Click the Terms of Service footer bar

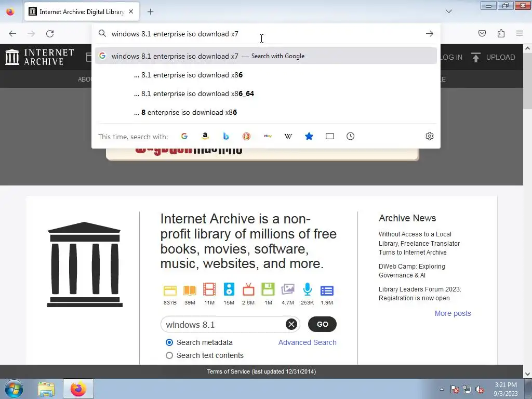[261, 371]
